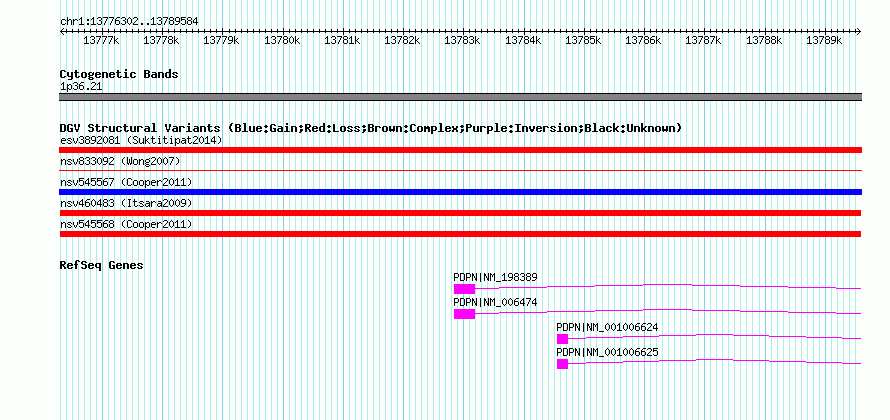Click the chr1:13776302..13789584 coordinate label
This screenshot has width=890, height=420.
coord(129,21)
